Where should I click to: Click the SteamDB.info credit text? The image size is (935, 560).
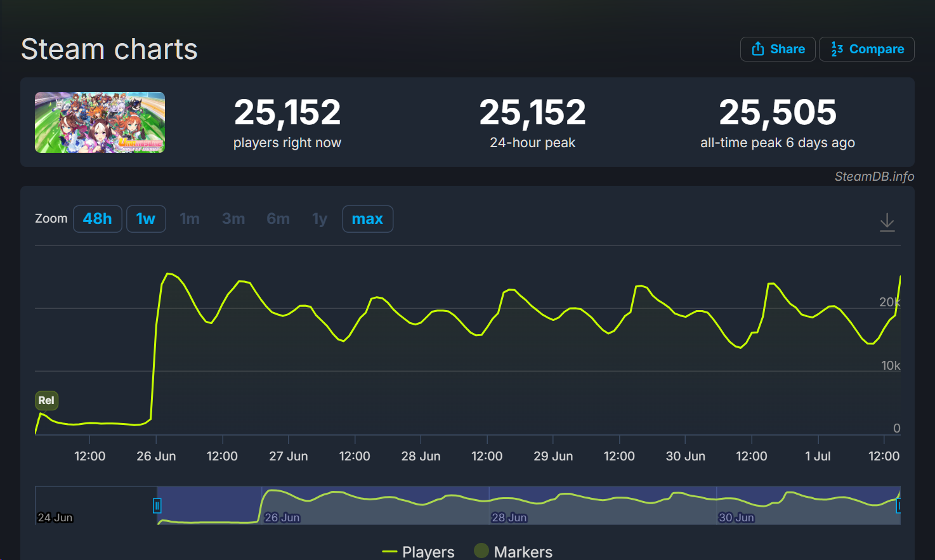coord(874,176)
